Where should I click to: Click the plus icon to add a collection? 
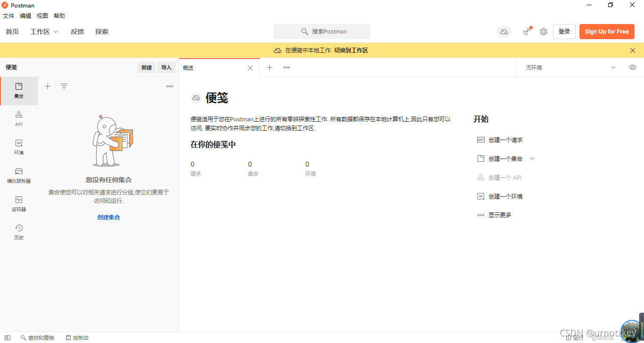pos(48,86)
